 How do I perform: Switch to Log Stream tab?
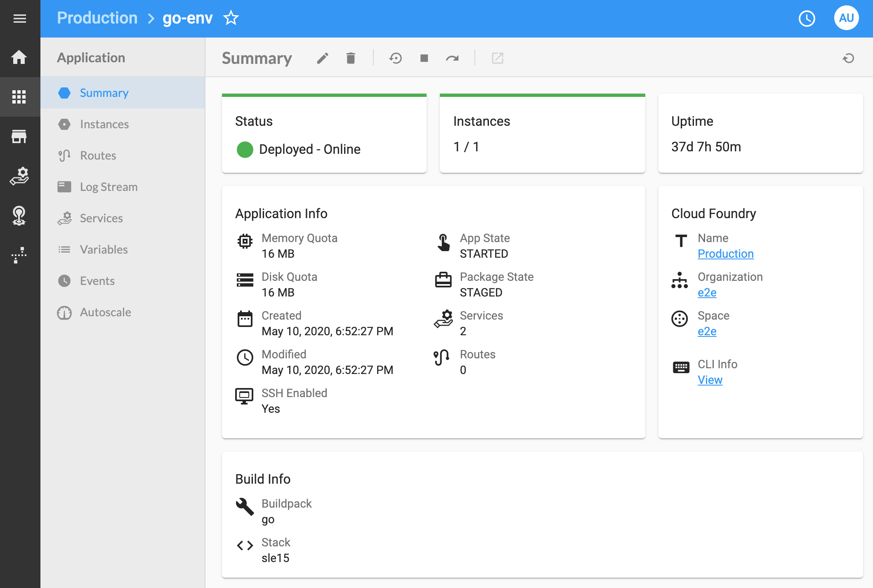[109, 187]
